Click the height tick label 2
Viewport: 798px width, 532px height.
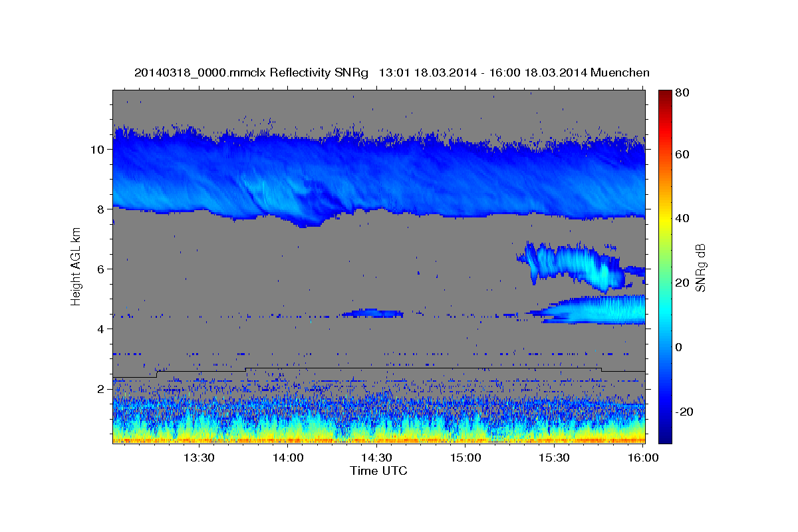[101, 389]
